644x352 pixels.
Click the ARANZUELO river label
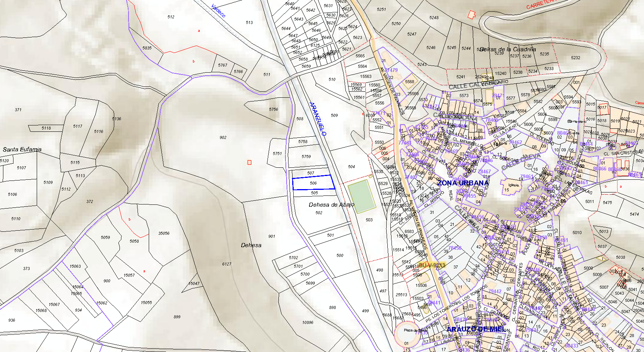coord(318,119)
